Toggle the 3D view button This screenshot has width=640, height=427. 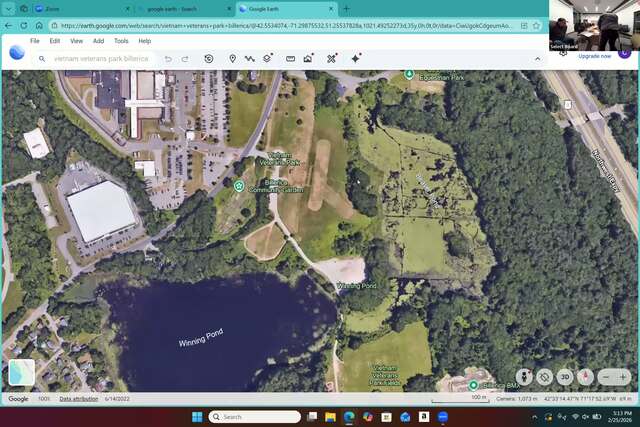[x=565, y=377]
